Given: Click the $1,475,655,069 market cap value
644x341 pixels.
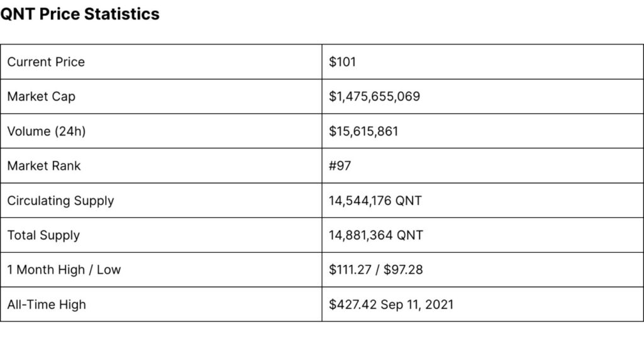Looking at the screenshot, I should 374,96.
